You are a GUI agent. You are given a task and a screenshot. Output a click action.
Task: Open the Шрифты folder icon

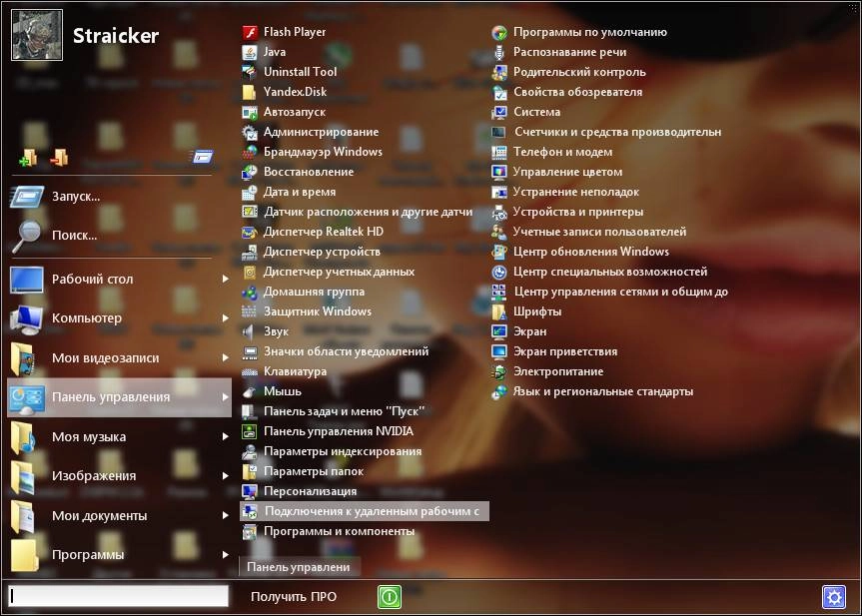coord(499,311)
